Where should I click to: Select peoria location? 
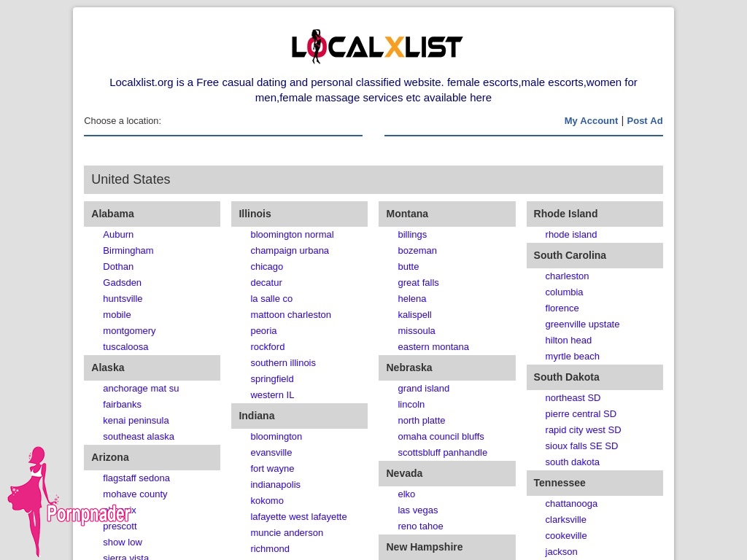[x=263, y=331]
